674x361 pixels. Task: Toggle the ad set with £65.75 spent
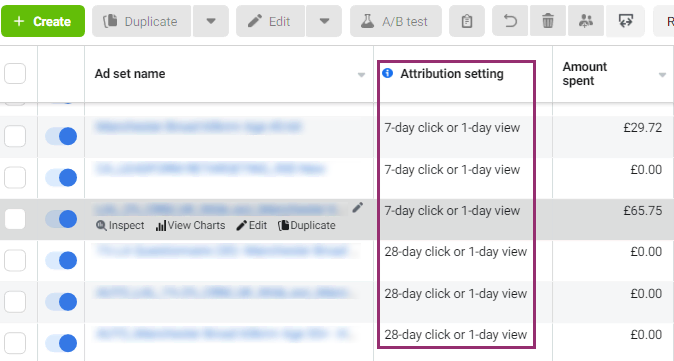pyautogui.click(x=61, y=219)
